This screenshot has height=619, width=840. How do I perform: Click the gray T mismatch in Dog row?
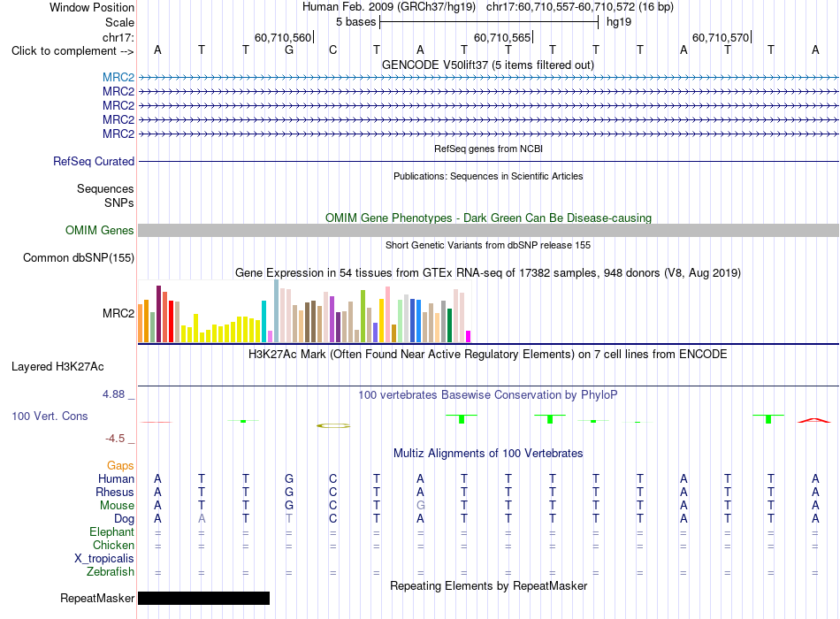click(x=289, y=519)
